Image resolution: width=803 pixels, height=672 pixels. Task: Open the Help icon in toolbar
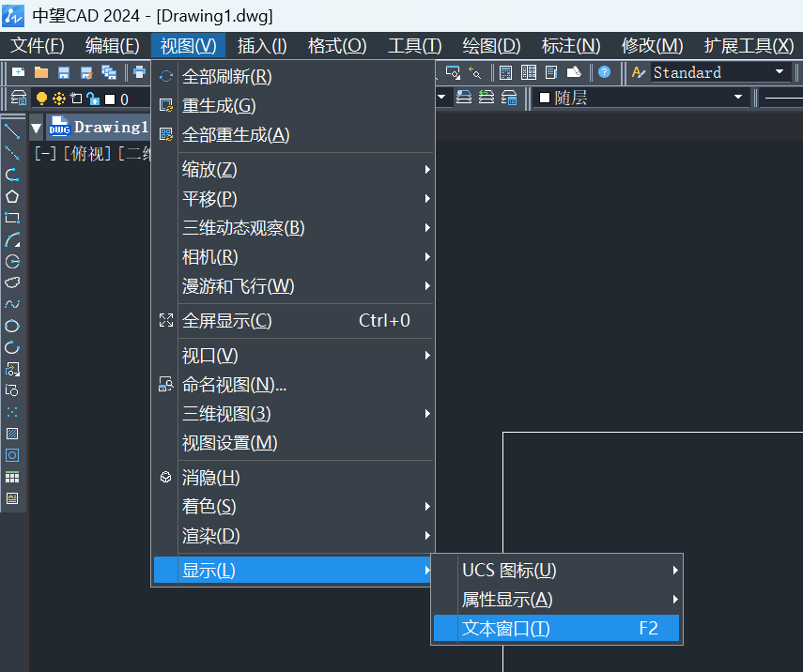pyautogui.click(x=604, y=72)
